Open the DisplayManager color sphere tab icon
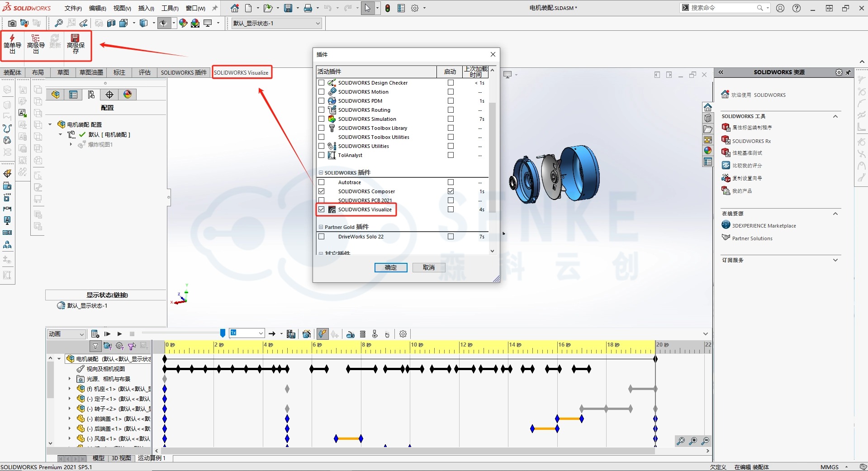 click(x=128, y=94)
